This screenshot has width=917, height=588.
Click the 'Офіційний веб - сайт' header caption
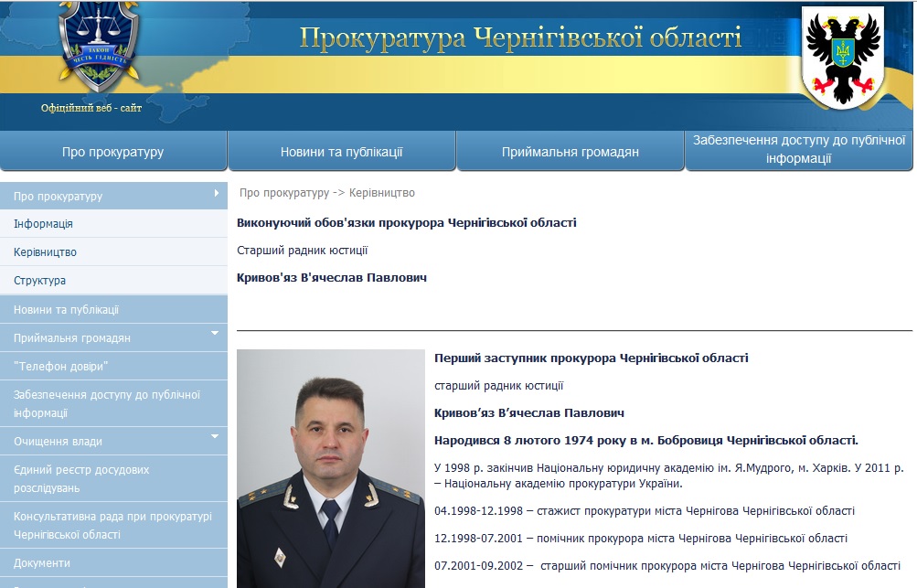pos(91,108)
